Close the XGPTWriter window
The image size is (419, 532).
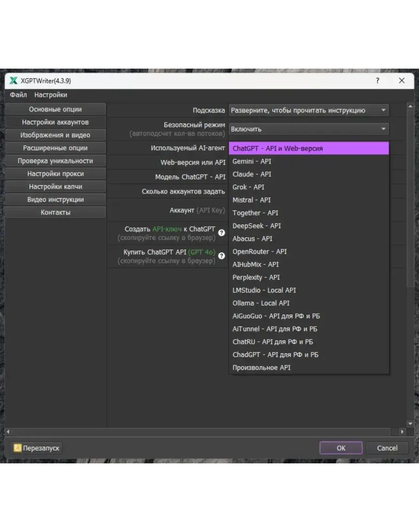[402, 81]
